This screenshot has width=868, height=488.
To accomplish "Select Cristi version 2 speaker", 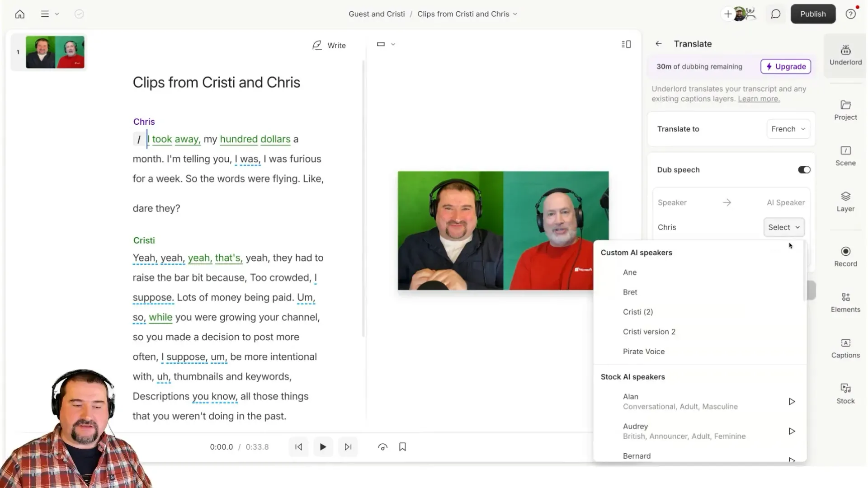I will click(x=649, y=332).
